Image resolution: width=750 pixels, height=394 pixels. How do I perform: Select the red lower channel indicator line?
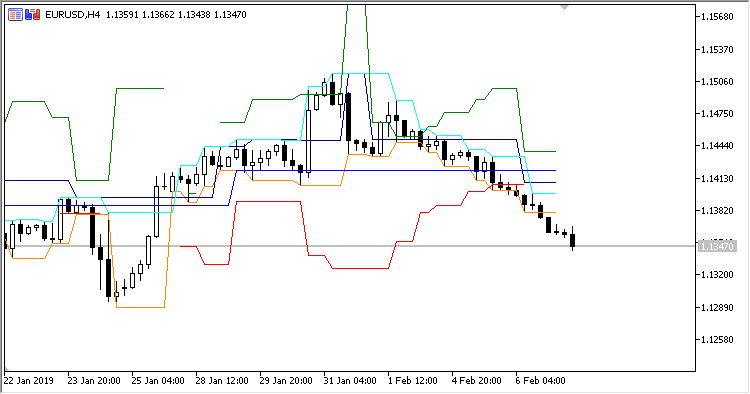click(268, 202)
